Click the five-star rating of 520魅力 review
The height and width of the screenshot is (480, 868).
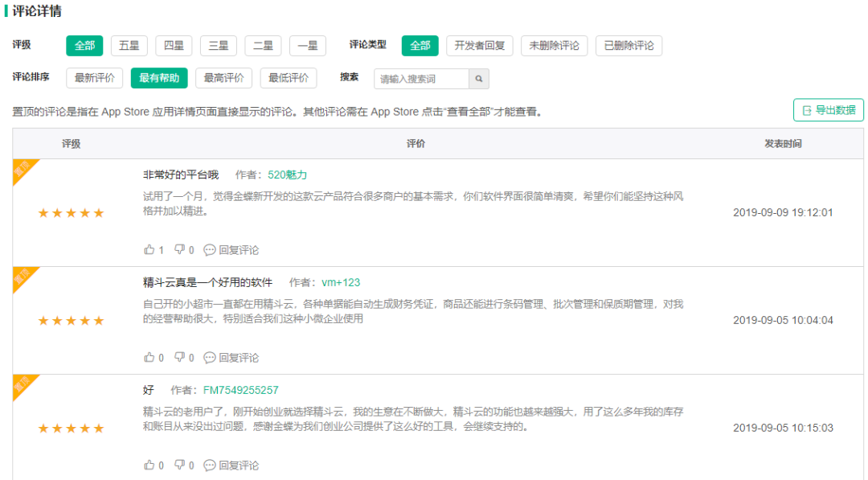(71, 213)
